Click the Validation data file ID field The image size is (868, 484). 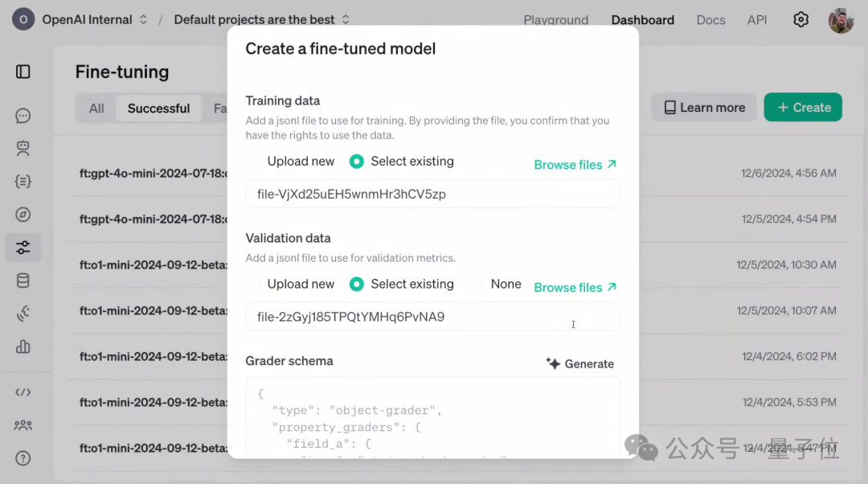click(432, 317)
